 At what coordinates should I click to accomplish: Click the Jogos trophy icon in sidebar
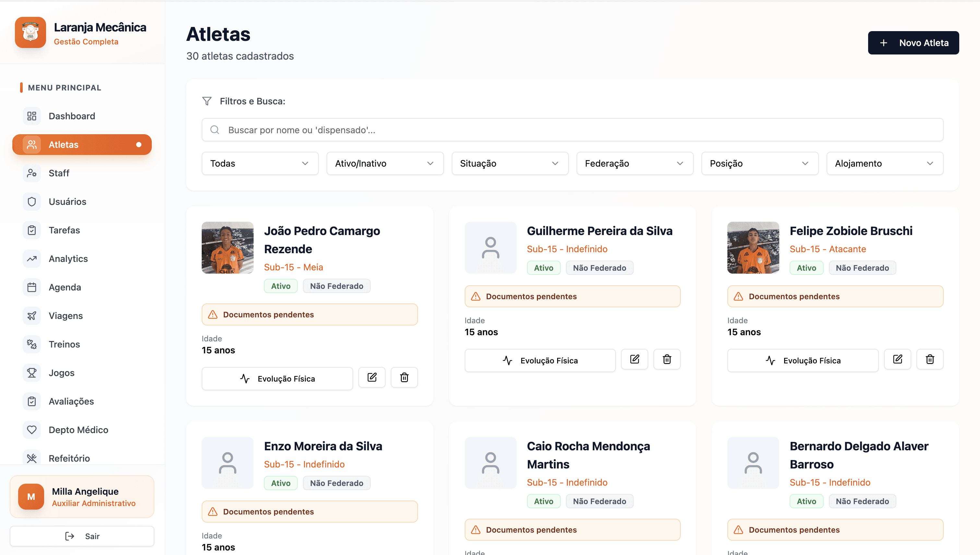32,373
